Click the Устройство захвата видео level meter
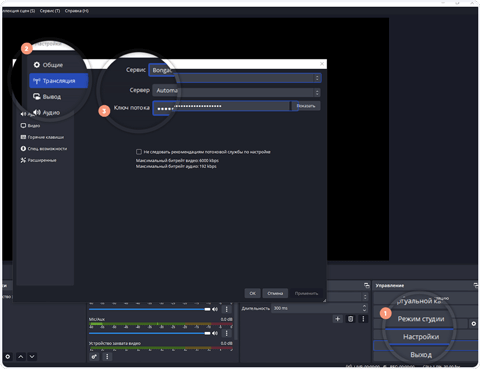 [x=161, y=348]
